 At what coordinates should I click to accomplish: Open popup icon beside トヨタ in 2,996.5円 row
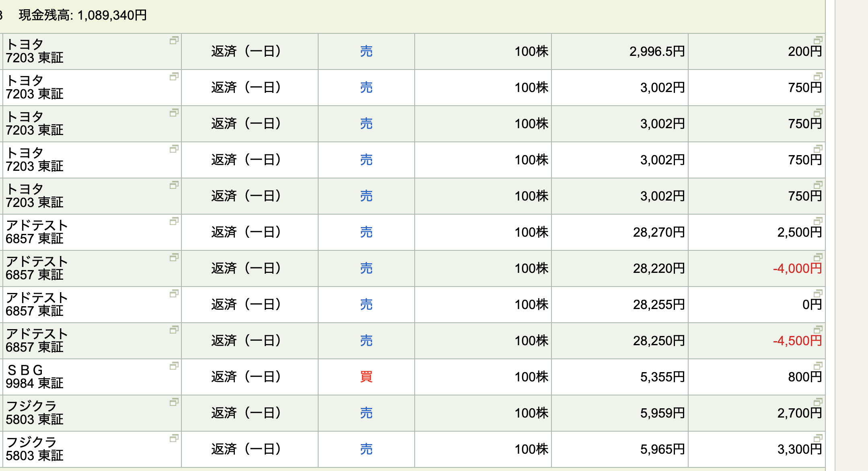tap(174, 40)
